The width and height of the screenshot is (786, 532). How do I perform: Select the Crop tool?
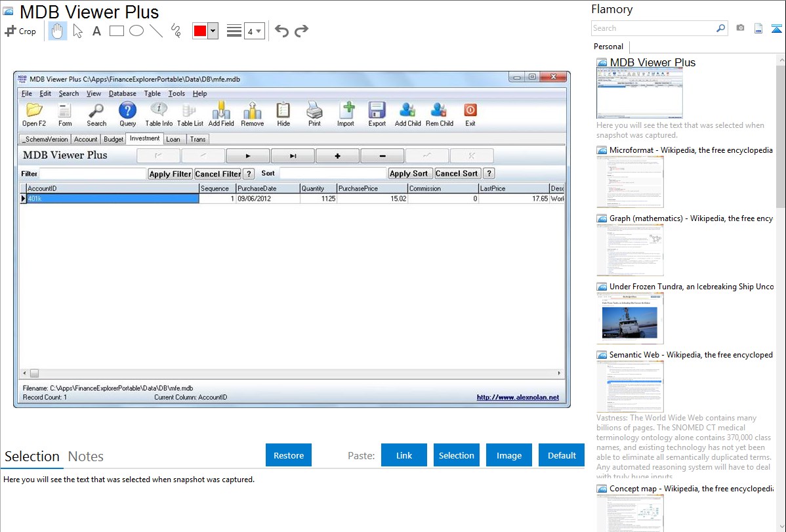[20, 31]
